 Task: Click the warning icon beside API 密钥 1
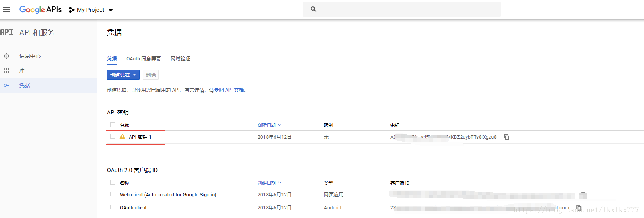click(122, 137)
